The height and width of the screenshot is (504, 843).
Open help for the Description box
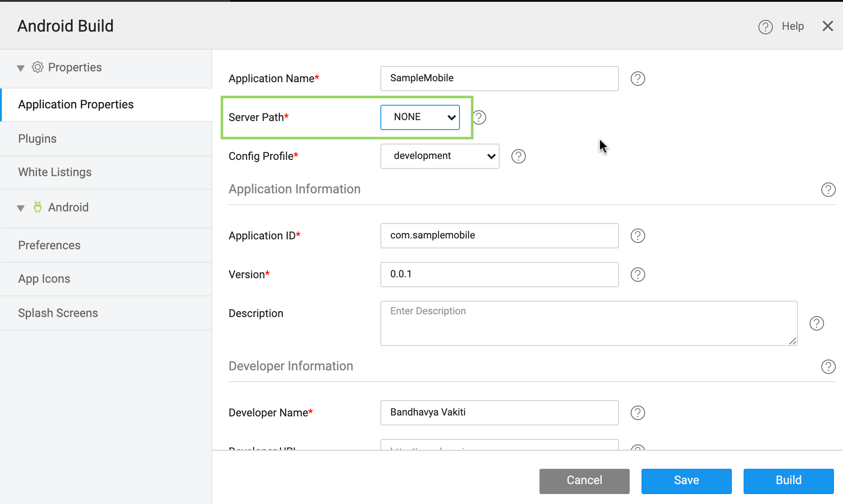click(x=817, y=323)
